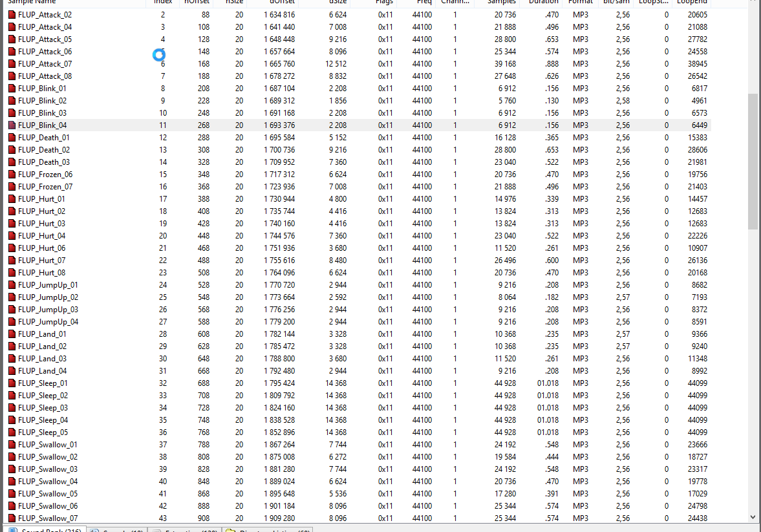
Task: Click the red icon of FLUP_Land_03
Action: (x=12, y=359)
